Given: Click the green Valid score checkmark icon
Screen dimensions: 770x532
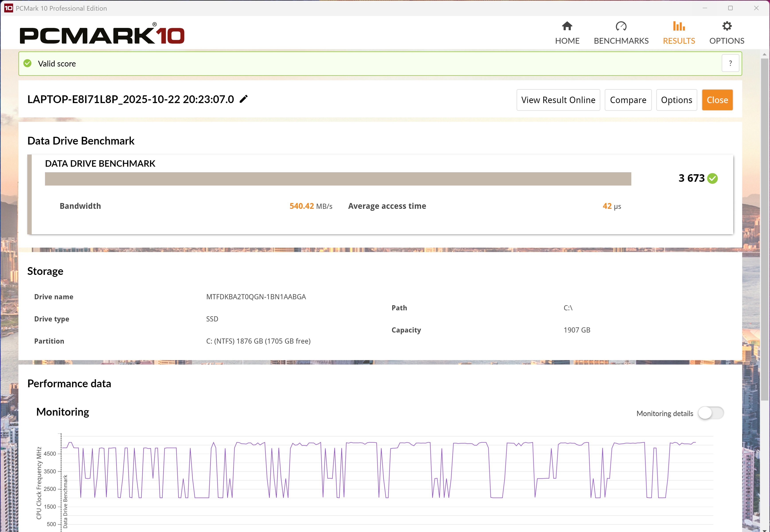Looking at the screenshot, I should click(28, 63).
